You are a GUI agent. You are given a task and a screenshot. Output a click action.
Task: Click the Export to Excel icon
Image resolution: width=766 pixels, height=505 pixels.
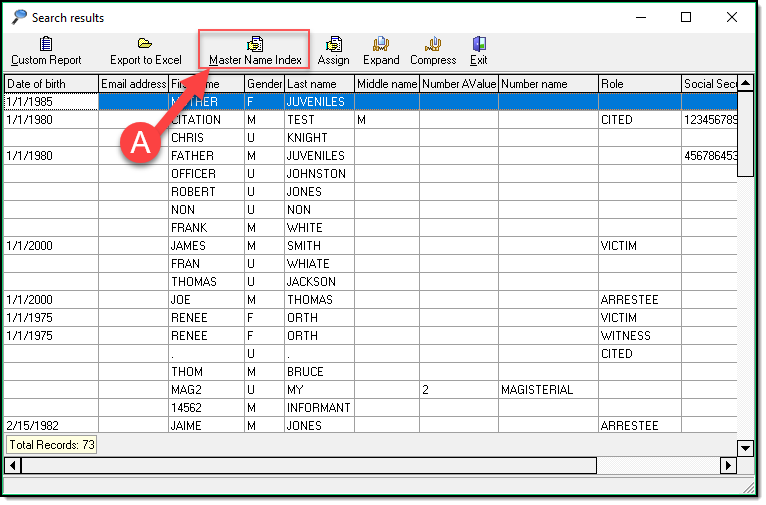[x=145, y=44]
